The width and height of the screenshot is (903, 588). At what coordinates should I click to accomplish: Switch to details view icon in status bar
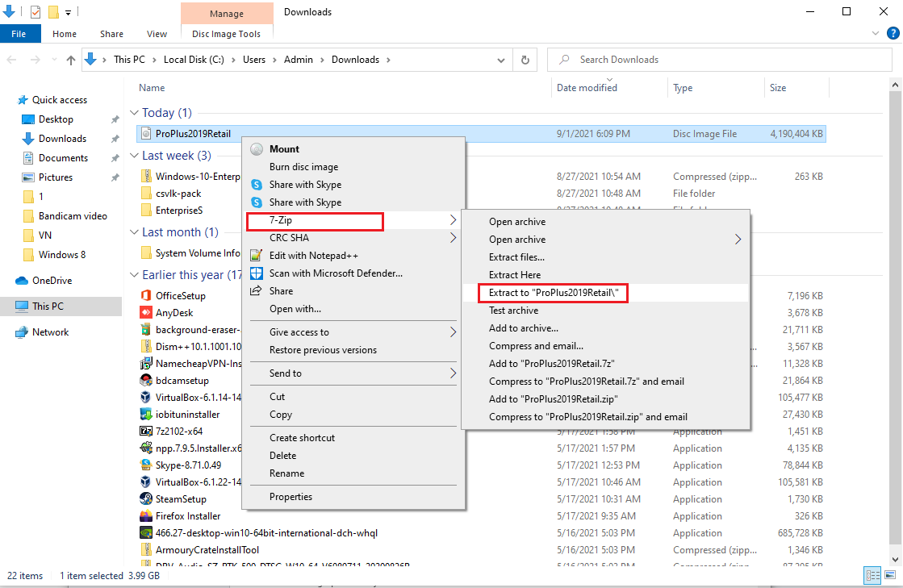(872, 575)
